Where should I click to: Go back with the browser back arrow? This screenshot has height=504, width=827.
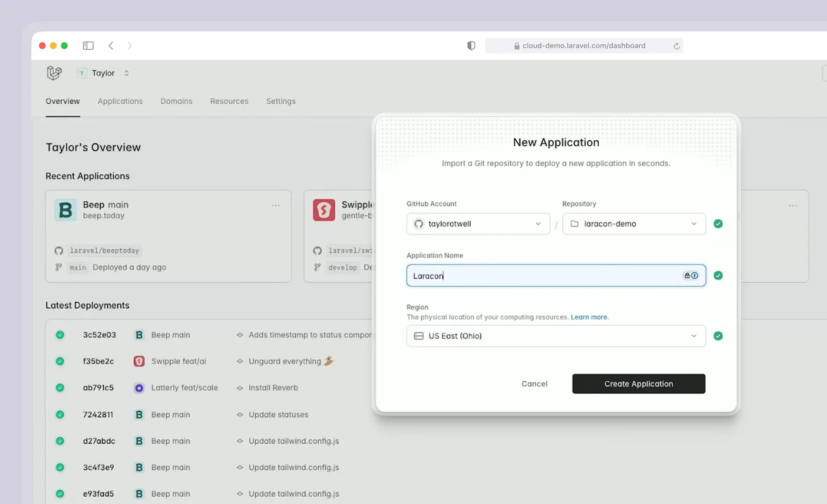111,46
